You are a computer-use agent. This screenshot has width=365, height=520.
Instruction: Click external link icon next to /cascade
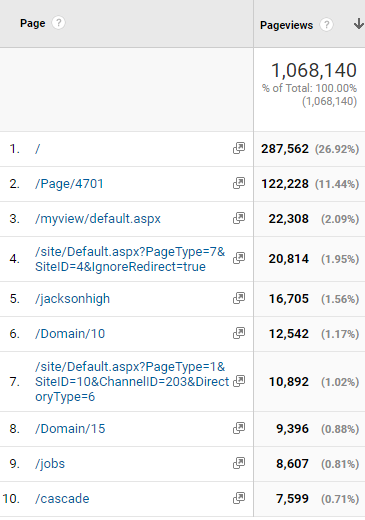pyautogui.click(x=239, y=498)
